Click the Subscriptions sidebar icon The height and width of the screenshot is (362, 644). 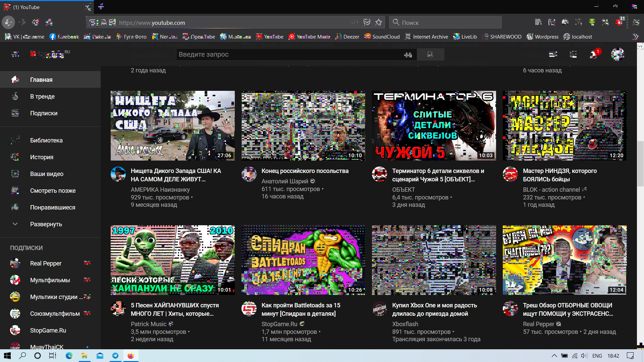[x=15, y=113]
